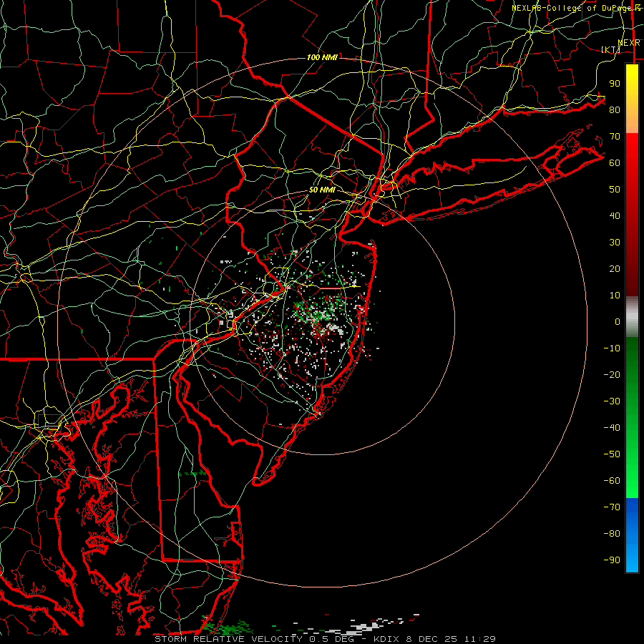Click the gray zero-velocity segment of color bar
The image size is (644, 644).
[x=632, y=317]
